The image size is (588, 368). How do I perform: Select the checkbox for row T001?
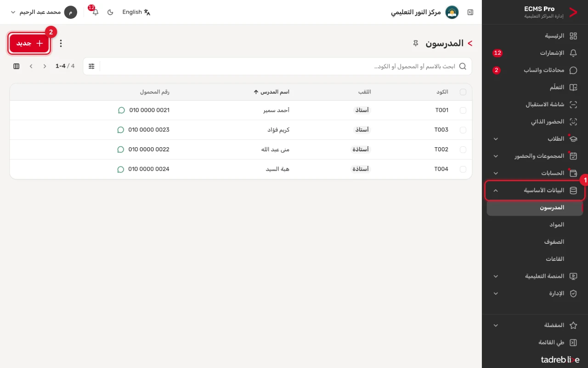pos(463,110)
